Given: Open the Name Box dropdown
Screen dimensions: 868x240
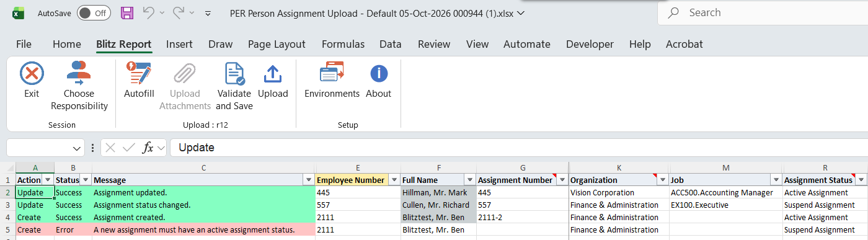Looking at the screenshot, I should 77,148.
